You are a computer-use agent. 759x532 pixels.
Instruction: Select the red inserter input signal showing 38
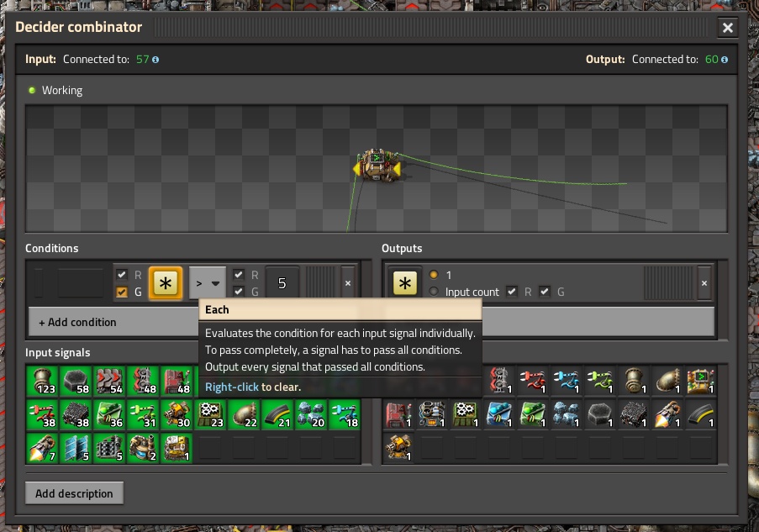point(42,415)
